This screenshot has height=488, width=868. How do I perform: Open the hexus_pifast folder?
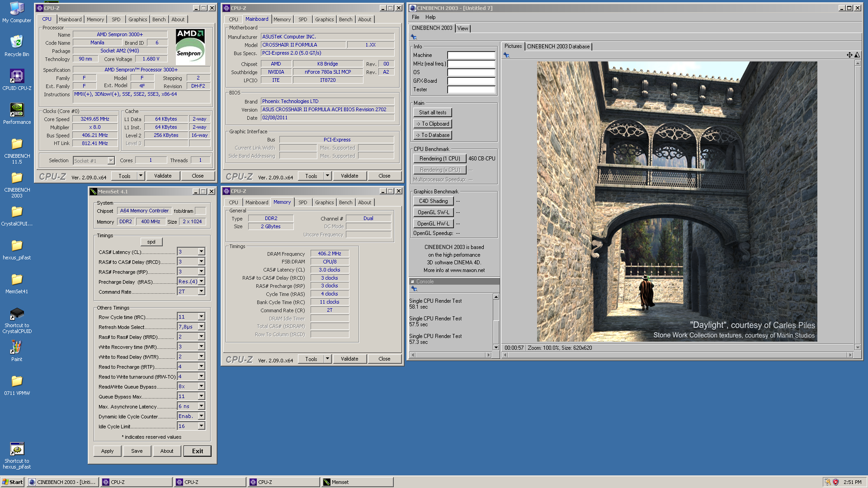[17, 249]
